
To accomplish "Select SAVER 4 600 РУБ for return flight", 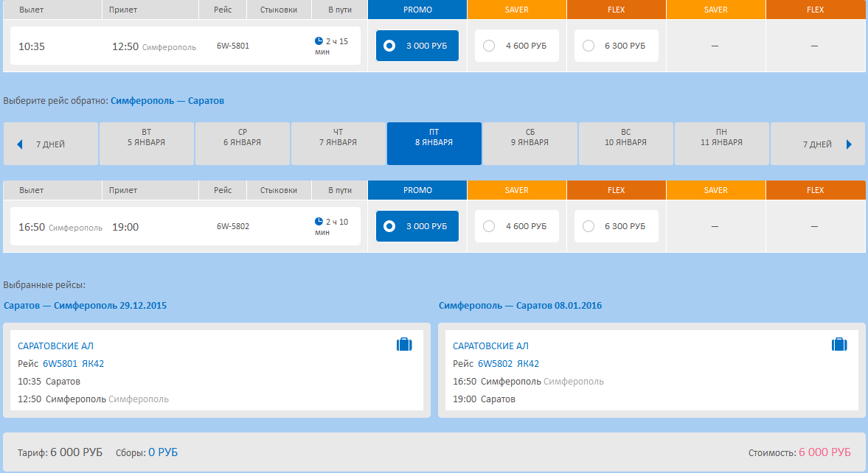I will [x=516, y=226].
